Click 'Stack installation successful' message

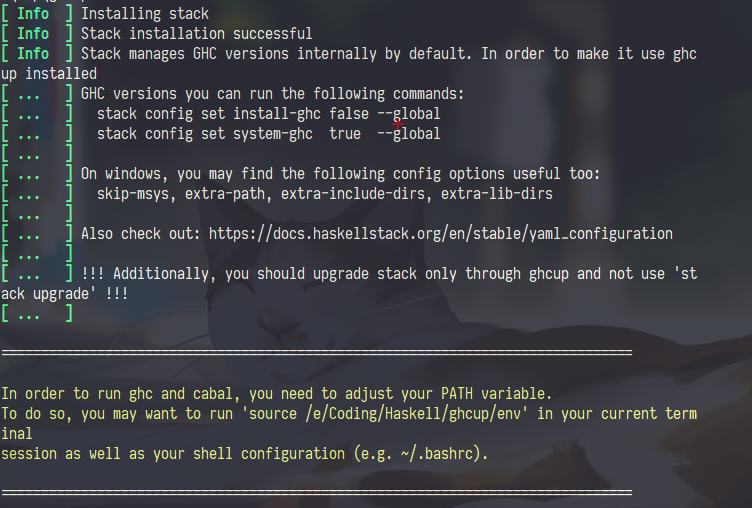(197, 34)
